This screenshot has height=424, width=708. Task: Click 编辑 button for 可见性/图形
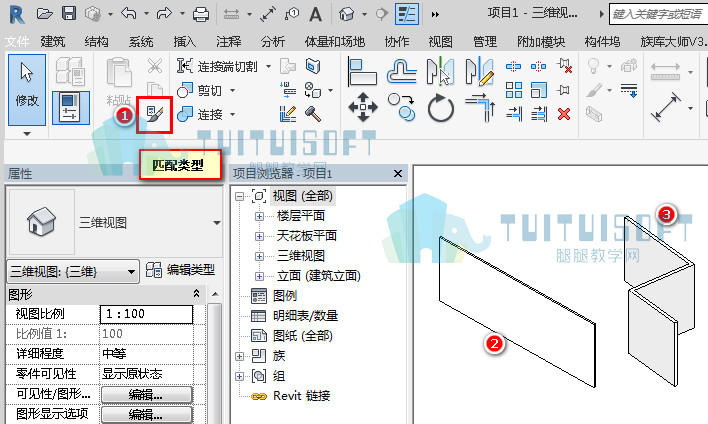pos(147,394)
